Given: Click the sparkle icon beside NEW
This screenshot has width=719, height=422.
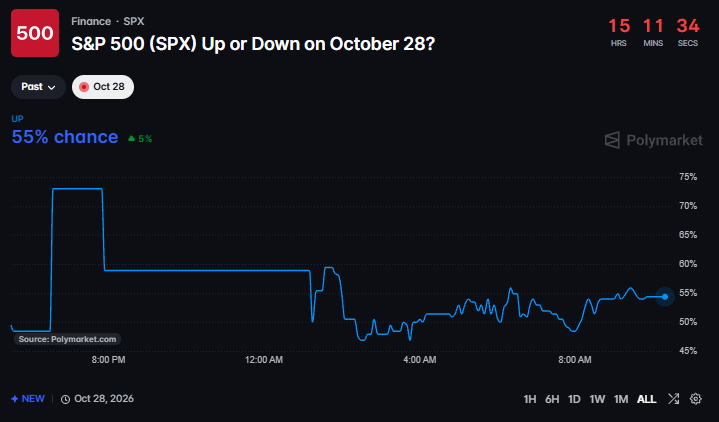Looking at the screenshot, I should point(15,399).
